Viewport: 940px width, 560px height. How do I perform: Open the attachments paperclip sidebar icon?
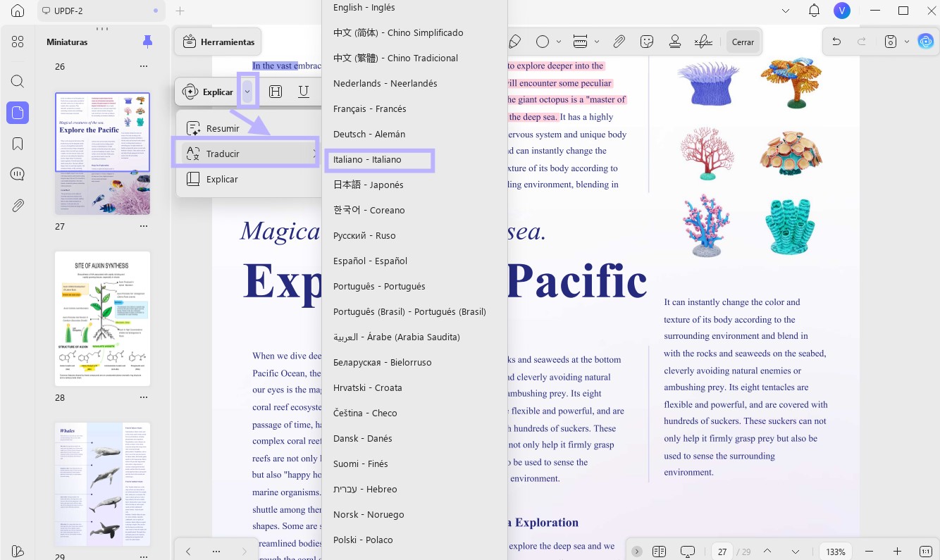[18, 206]
